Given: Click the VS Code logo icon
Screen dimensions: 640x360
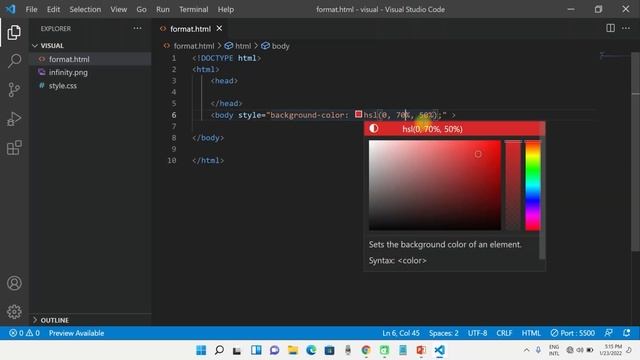Looking at the screenshot, I should pos(11,9).
